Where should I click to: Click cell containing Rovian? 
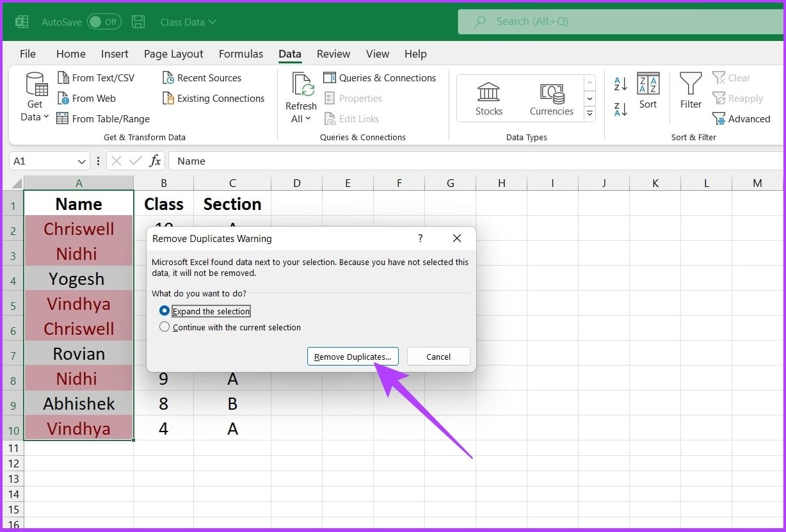(79, 353)
